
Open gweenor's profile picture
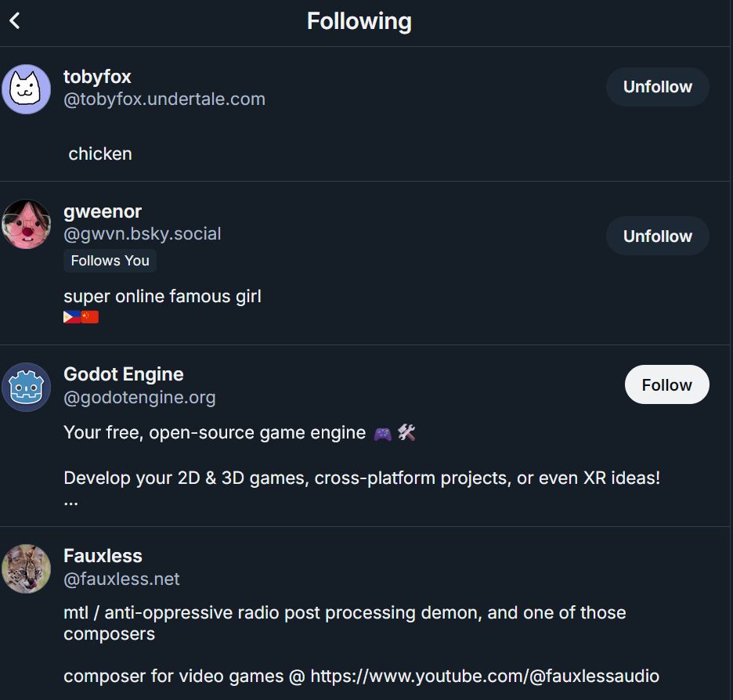coord(26,224)
